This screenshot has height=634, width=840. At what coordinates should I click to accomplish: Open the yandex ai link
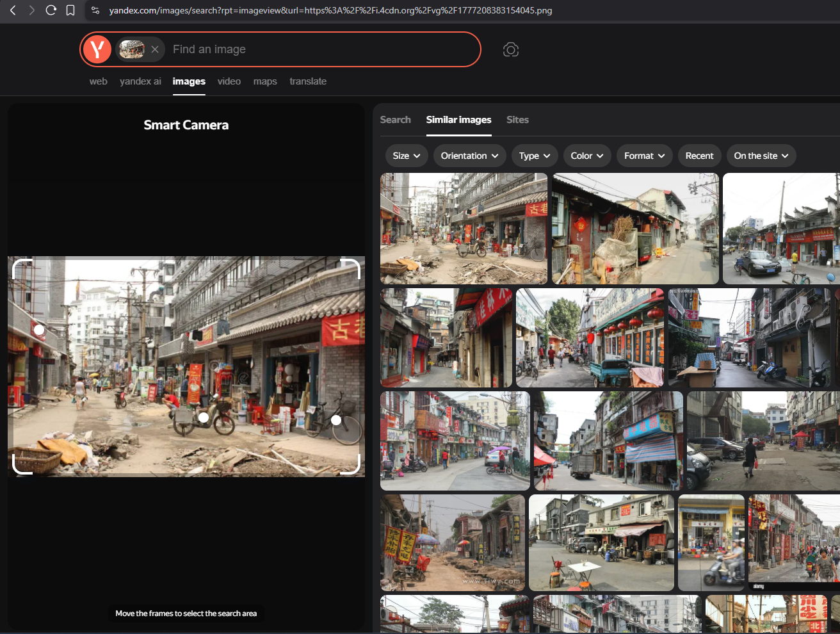pyautogui.click(x=140, y=81)
